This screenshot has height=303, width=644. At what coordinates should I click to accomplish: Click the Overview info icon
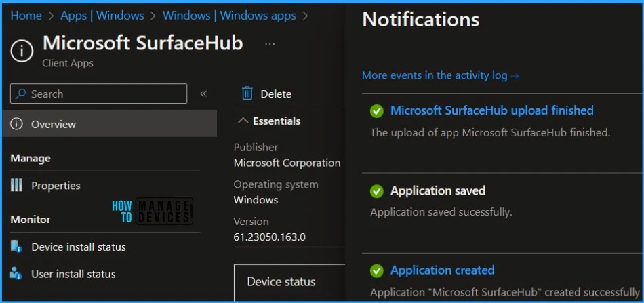click(16, 124)
